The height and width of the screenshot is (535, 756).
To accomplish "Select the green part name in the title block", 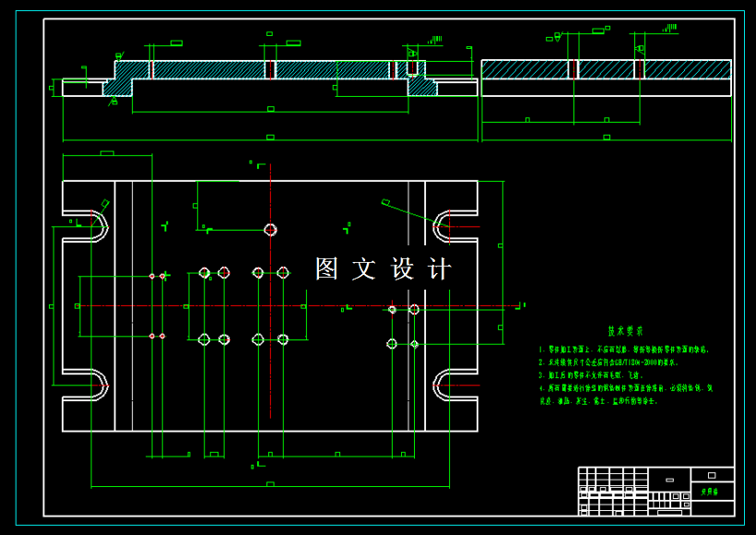I will [x=709, y=492].
